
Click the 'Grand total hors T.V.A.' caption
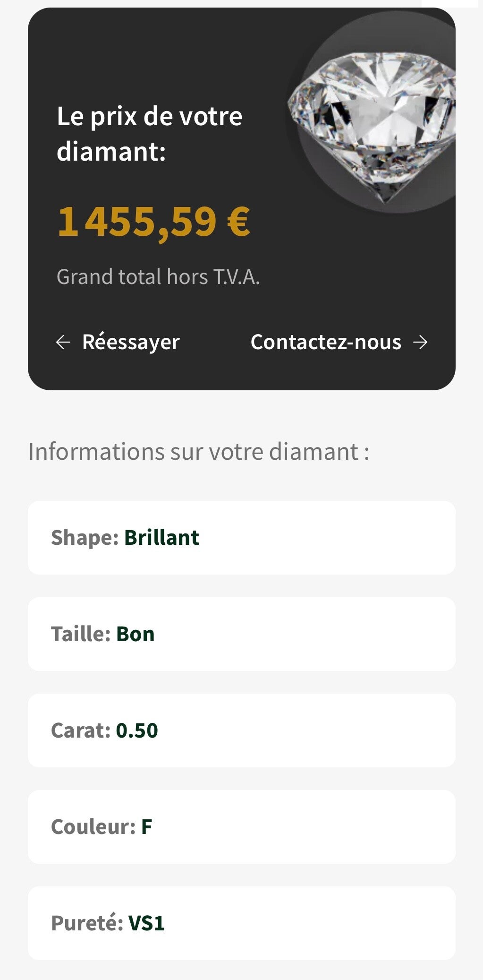pyautogui.click(x=158, y=277)
